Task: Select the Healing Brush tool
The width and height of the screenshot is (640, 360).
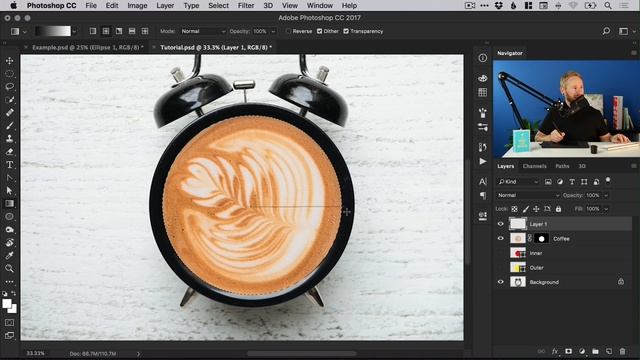Action: [9, 113]
